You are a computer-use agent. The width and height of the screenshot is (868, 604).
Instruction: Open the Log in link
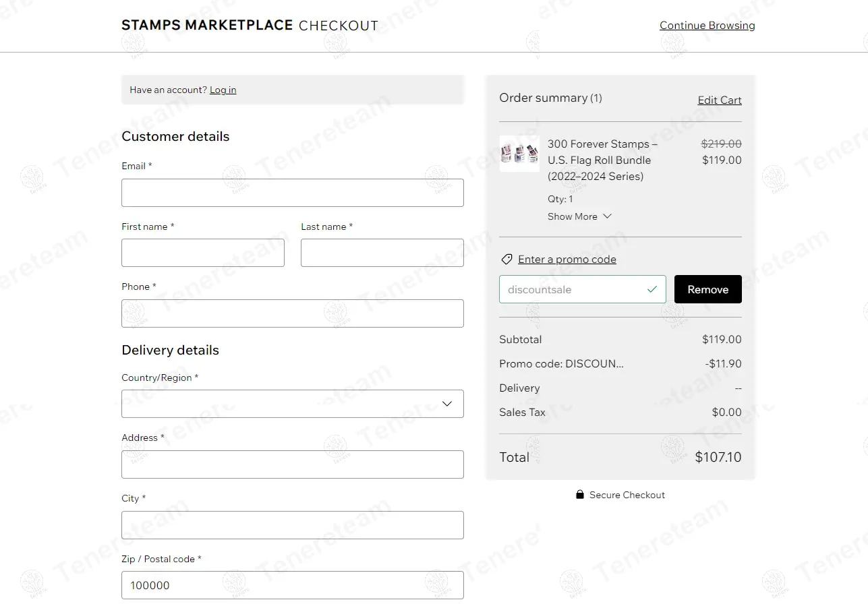coord(223,90)
